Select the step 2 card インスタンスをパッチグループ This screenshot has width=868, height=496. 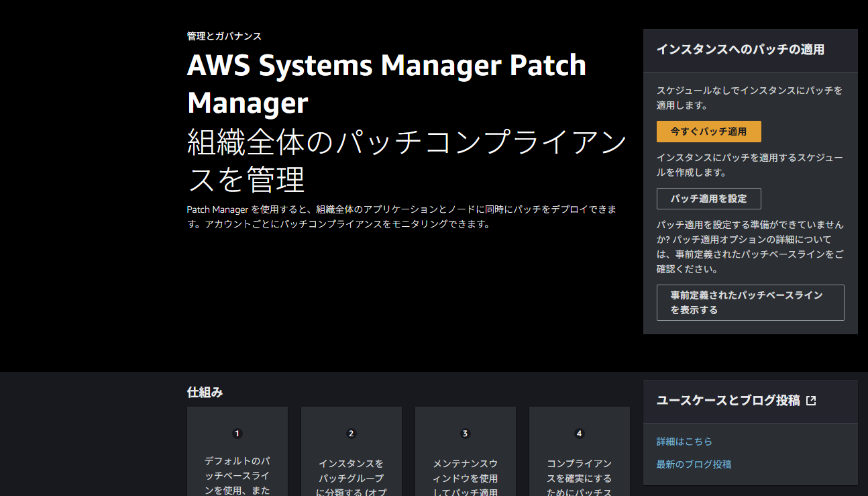point(351,451)
